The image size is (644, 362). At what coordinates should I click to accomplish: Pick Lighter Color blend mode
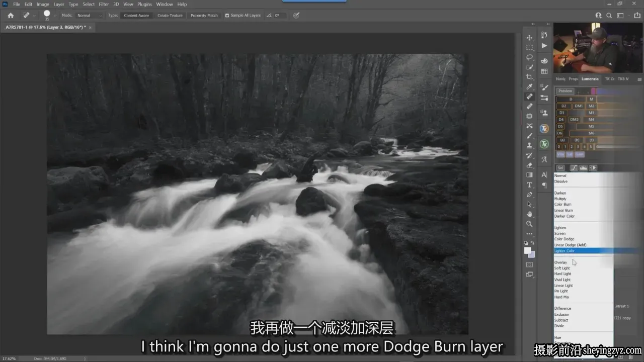click(584, 251)
